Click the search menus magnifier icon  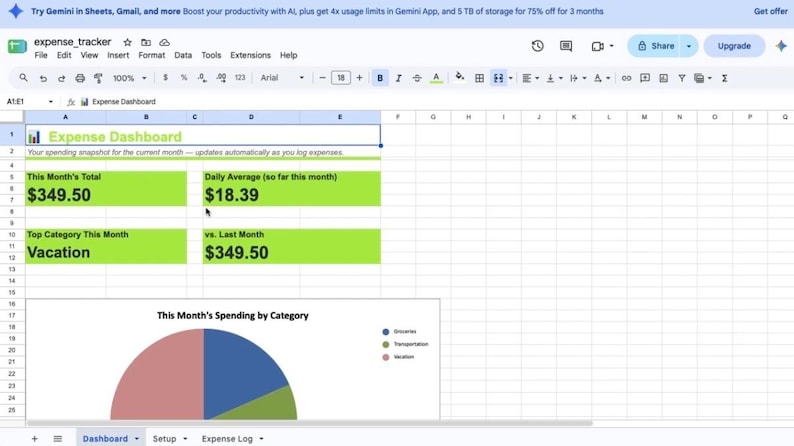23,78
